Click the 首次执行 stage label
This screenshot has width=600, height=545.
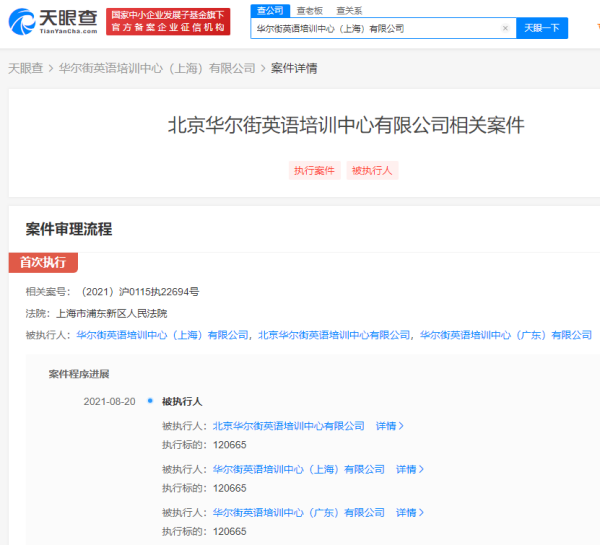[43, 263]
